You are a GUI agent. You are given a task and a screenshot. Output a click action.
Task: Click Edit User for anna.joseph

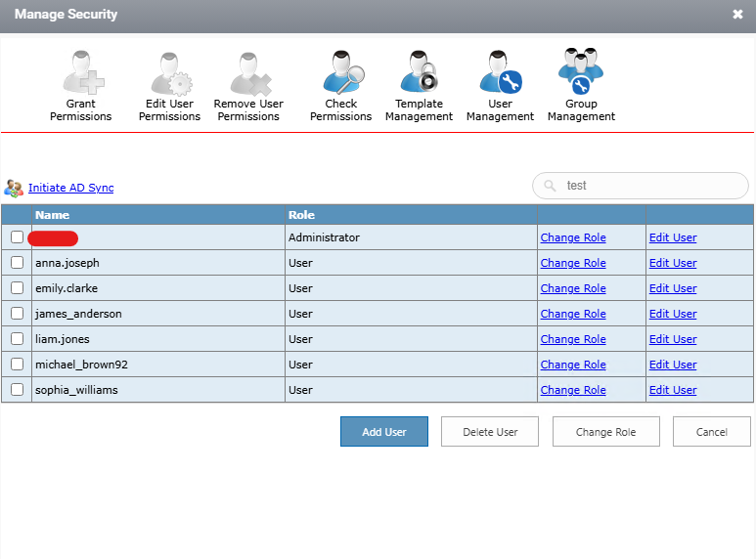[673, 263]
